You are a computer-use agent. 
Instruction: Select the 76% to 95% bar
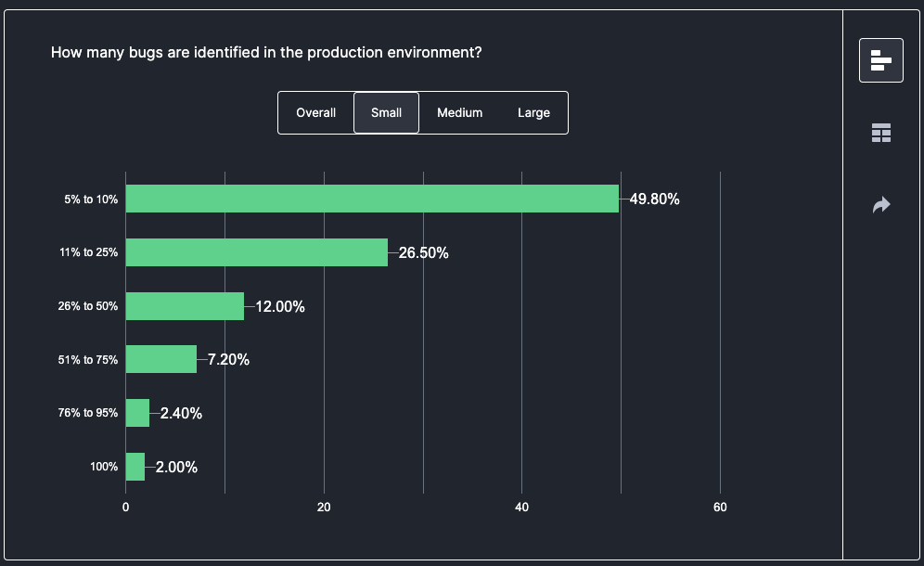[137, 413]
